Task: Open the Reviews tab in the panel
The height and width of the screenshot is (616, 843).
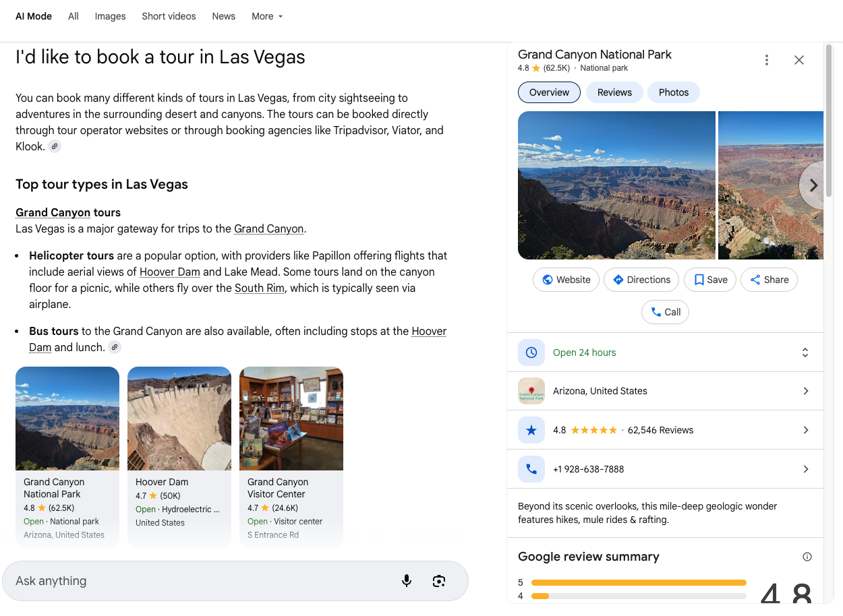Action: point(614,92)
